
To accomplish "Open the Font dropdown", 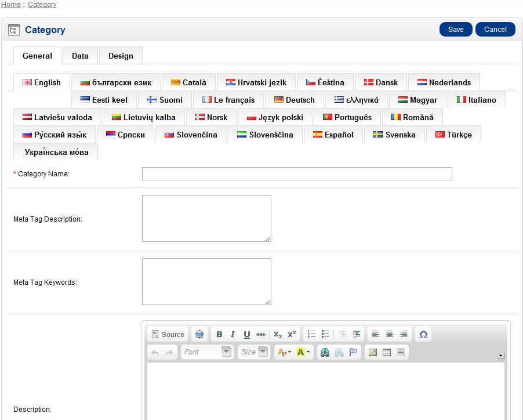I will (207, 352).
